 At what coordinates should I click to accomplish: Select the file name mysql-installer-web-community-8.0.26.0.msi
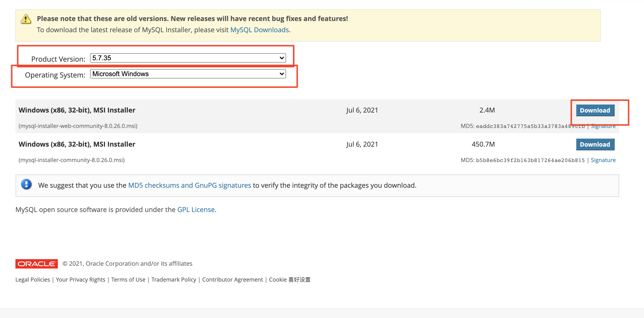(78, 126)
